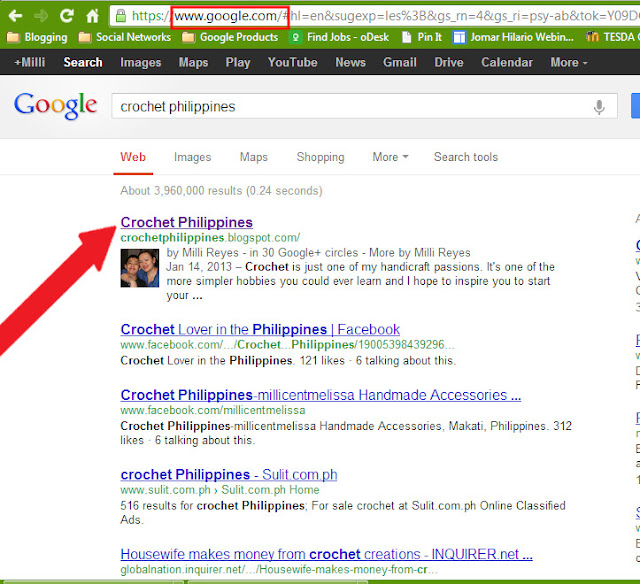The width and height of the screenshot is (640, 584).
Task: Click crochetphilippines.blogspot.com green URL
Action: [x=210, y=238]
